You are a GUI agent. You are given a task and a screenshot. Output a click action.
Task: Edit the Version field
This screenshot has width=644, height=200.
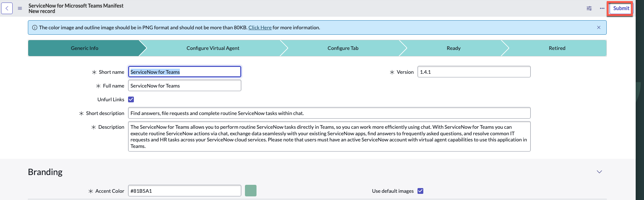474,72
